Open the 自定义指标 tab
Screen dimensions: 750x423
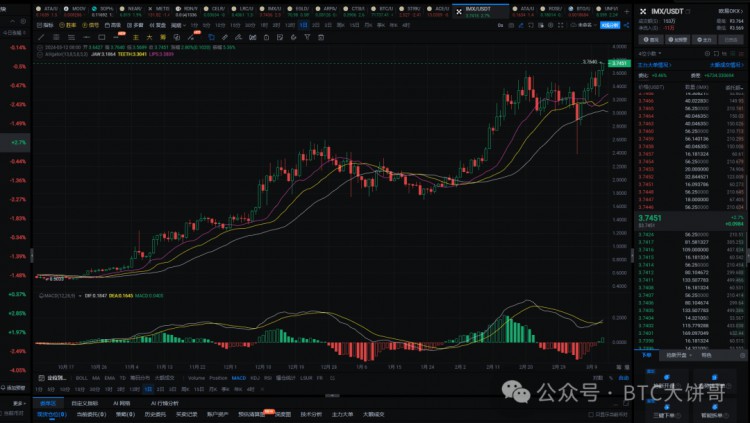click(x=85, y=403)
